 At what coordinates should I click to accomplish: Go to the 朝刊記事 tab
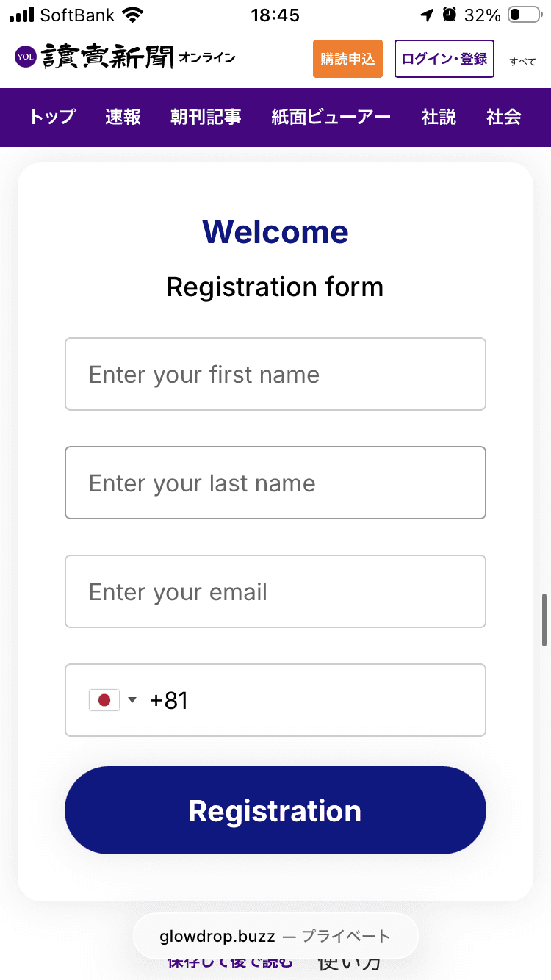tap(206, 117)
